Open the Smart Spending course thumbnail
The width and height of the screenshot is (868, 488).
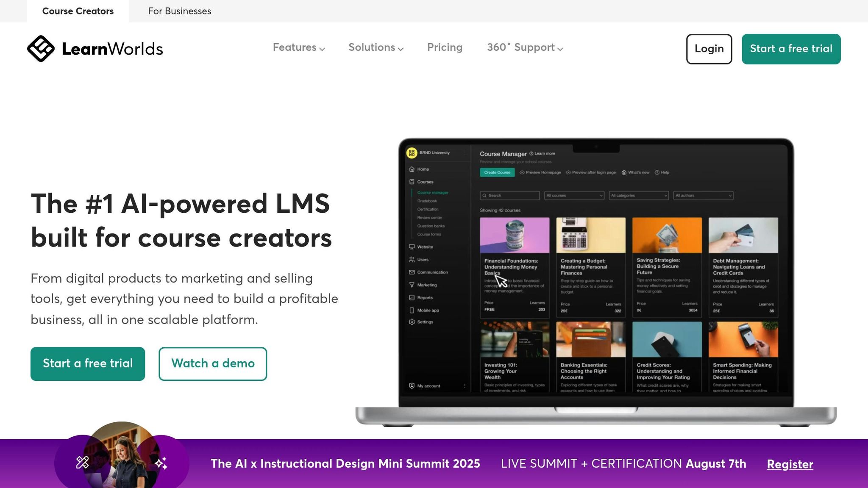tap(743, 339)
